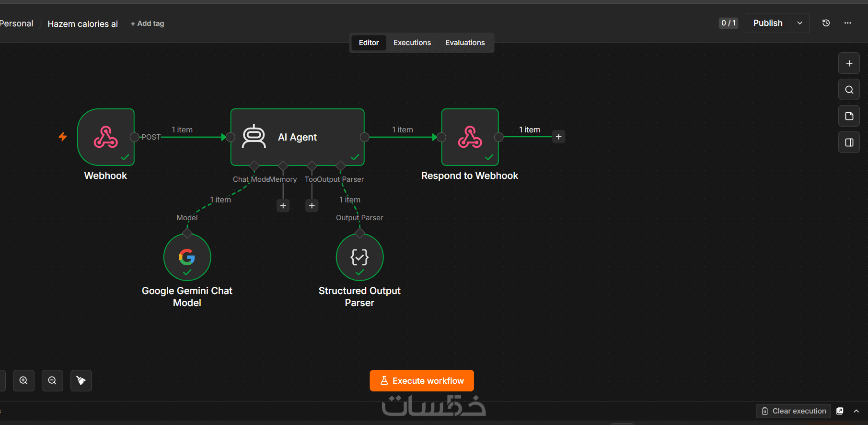Zoom in on the canvas
The image size is (868, 425).
23,380
